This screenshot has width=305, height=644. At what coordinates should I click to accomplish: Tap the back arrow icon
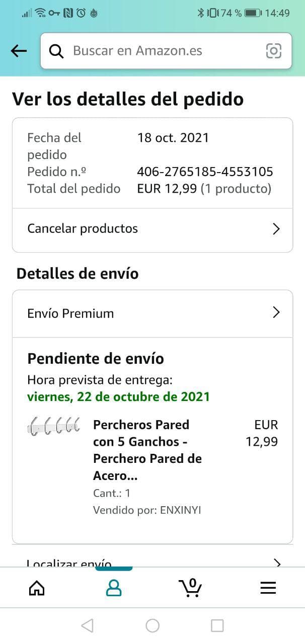(x=19, y=51)
